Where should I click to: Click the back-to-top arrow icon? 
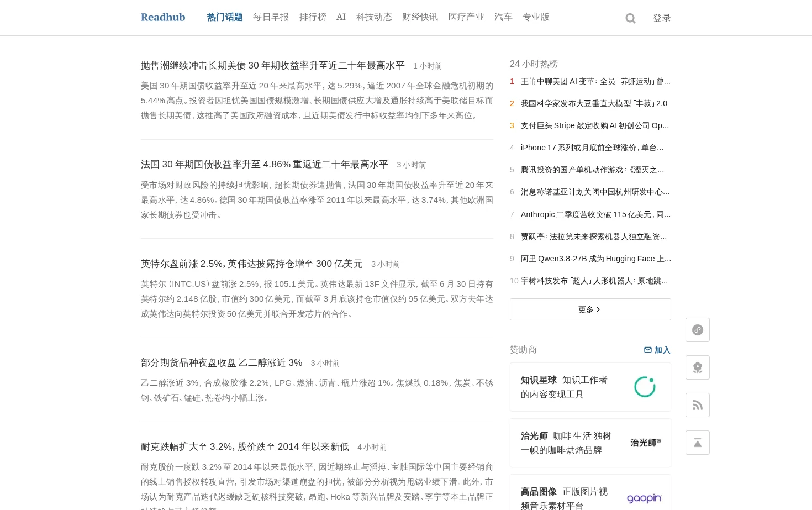pos(698,443)
